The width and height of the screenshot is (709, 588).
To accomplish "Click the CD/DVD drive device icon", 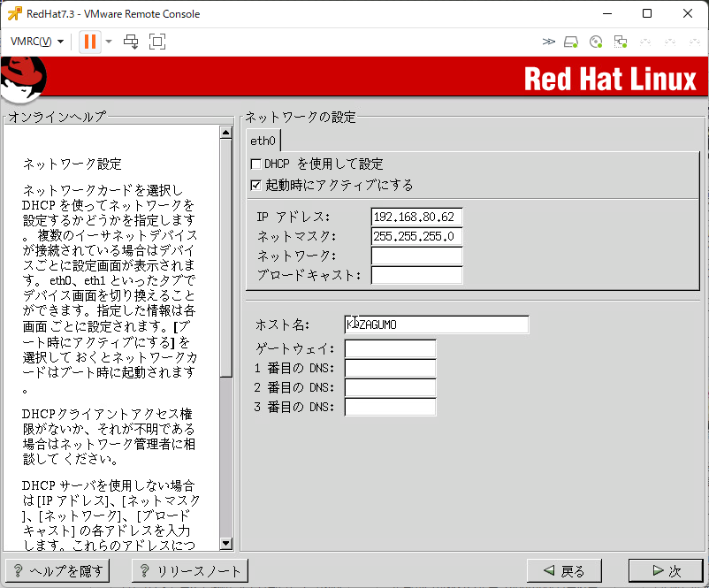I will 596,42.
